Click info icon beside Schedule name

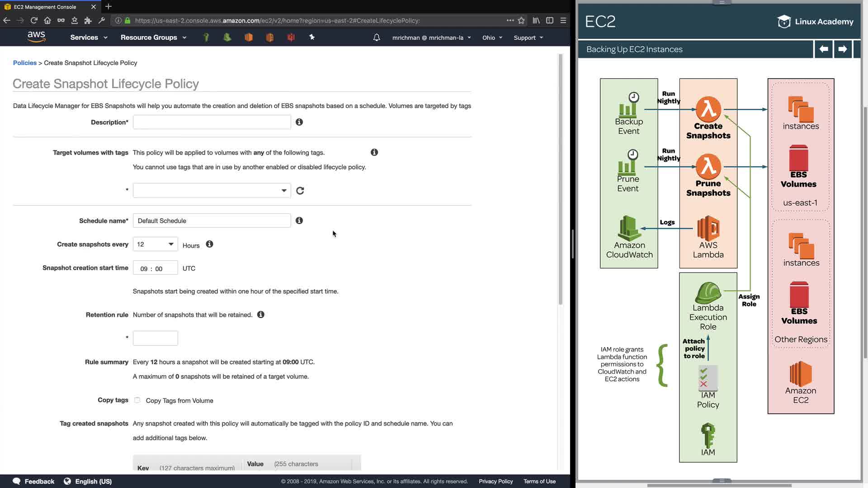point(299,221)
